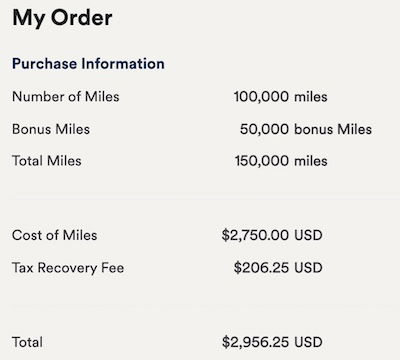The height and width of the screenshot is (360, 400).
Task: Select the 150,000 miles value
Action: [281, 161]
